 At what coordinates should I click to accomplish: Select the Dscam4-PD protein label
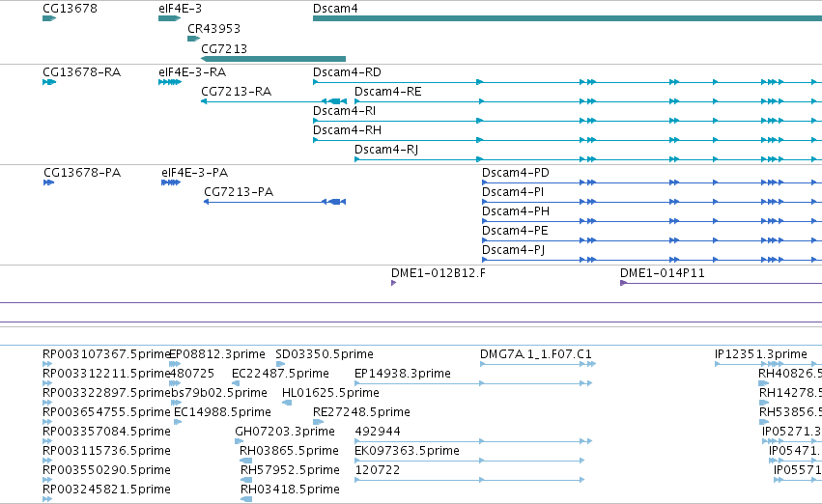pos(516,173)
